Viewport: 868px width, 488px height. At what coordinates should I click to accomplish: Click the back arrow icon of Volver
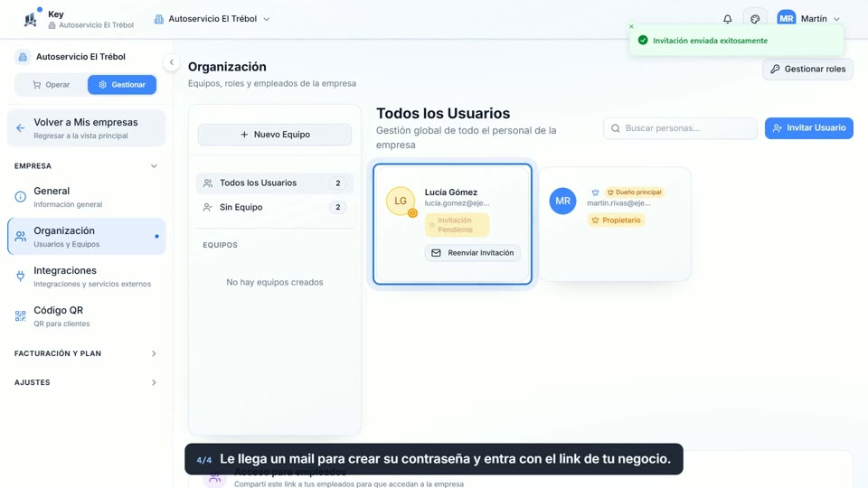coord(21,128)
